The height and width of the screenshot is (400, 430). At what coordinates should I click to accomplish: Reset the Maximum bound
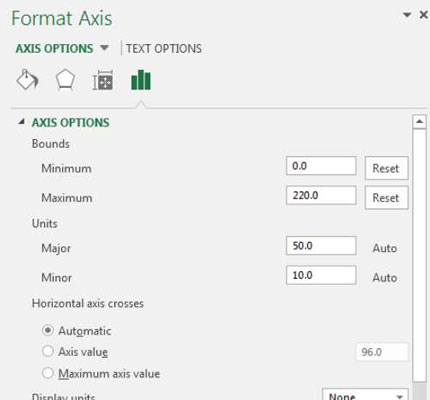386,198
